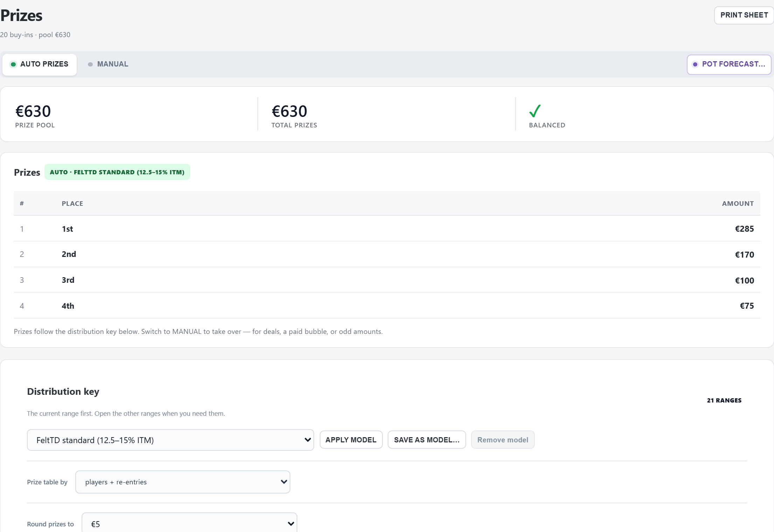Open the POT FORECAST dialog
The height and width of the screenshot is (532, 774).
click(729, 64)
